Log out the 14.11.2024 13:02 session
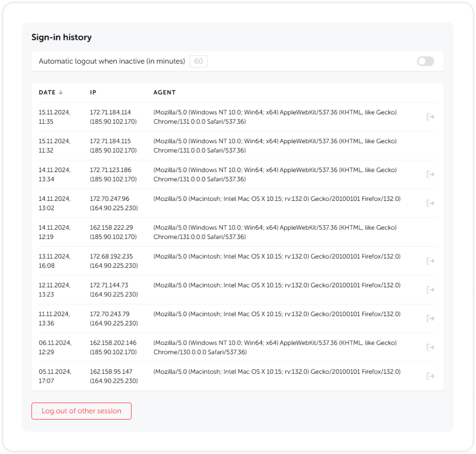Viewport: 476px width, 454px height. (430, 203)
